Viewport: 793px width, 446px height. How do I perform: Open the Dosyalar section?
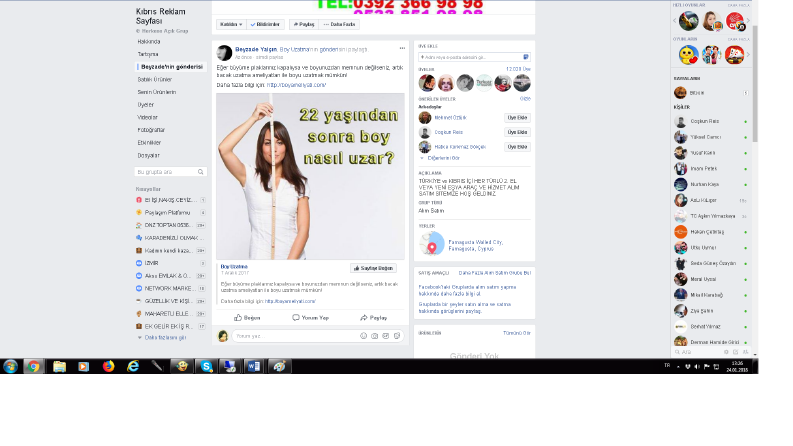(x=149, y=155)
